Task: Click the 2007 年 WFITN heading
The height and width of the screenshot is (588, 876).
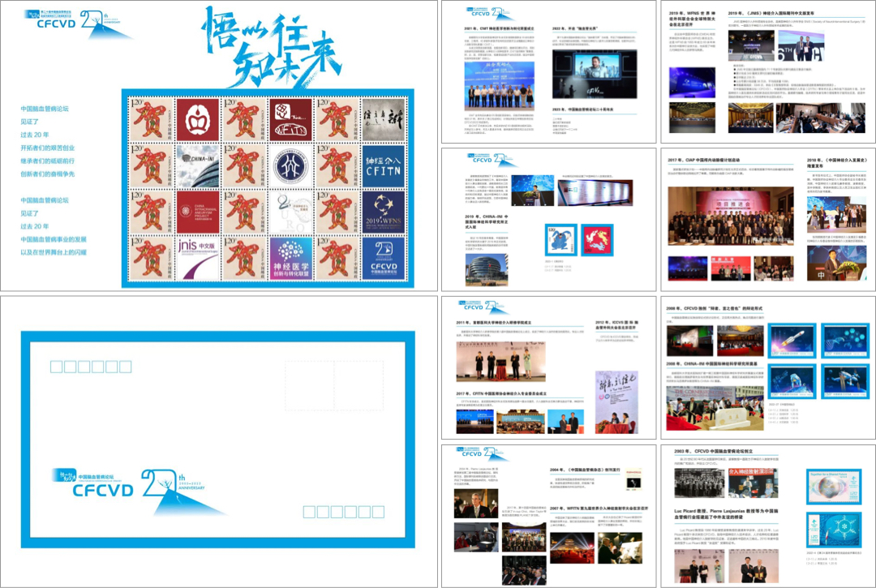Action: click(x=599, y=509)
